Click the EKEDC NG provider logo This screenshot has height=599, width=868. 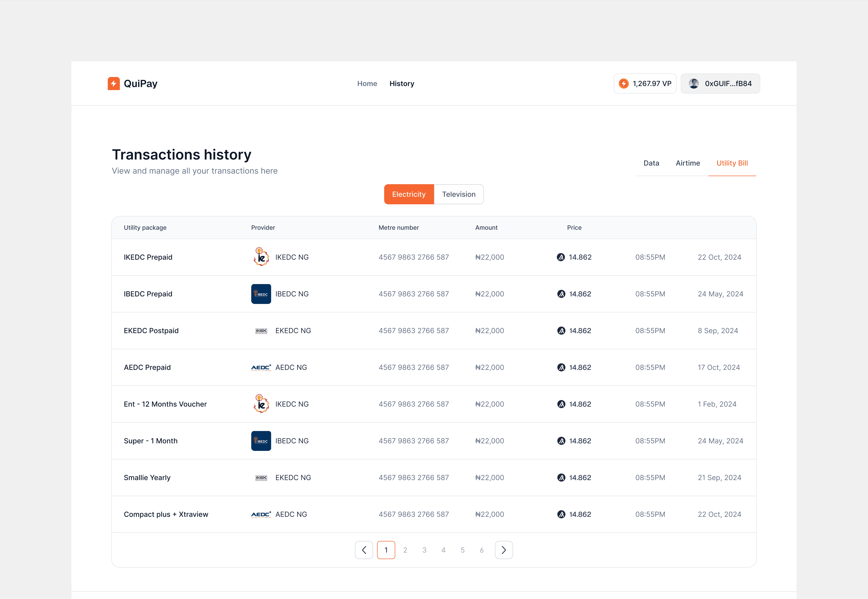261,331
